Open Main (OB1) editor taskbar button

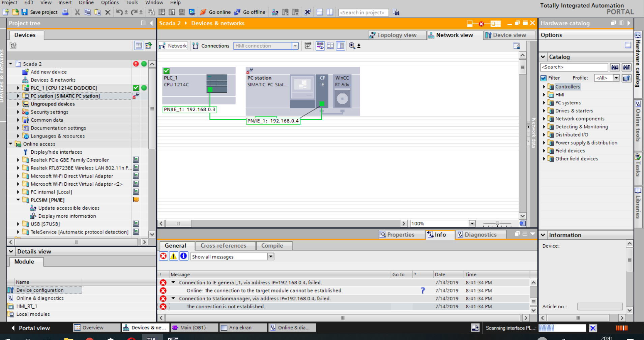[194, 328]
